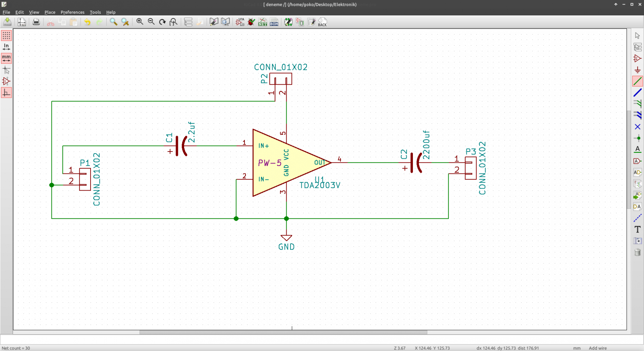Select the hierarchical sheet tool
This screenshot has height=351, width=644.
(637, 184)
